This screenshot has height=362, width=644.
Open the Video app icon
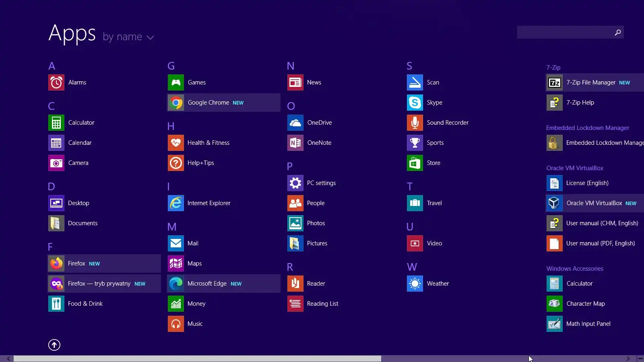tap(415, 243)
